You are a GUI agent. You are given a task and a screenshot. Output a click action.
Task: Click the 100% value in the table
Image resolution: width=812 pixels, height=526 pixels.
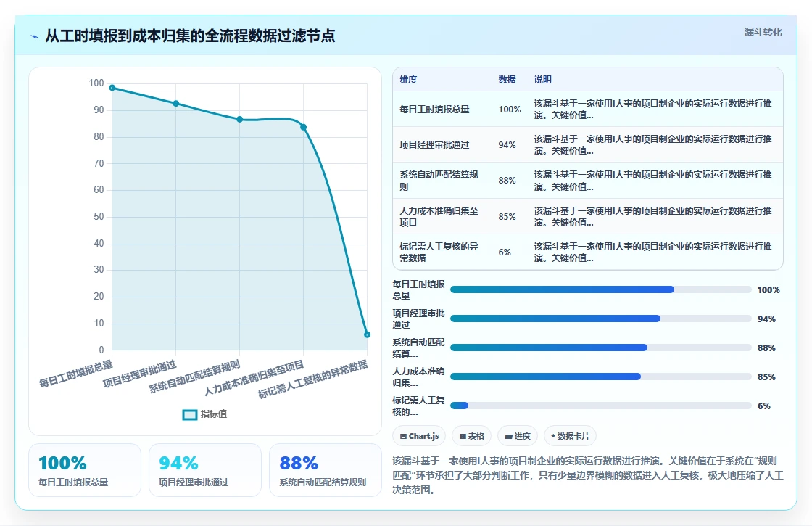510,110
